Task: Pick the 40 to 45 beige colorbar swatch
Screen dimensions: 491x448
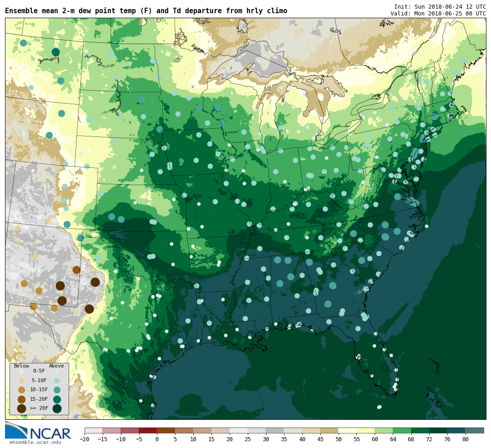Action: (x=311, y=430)
